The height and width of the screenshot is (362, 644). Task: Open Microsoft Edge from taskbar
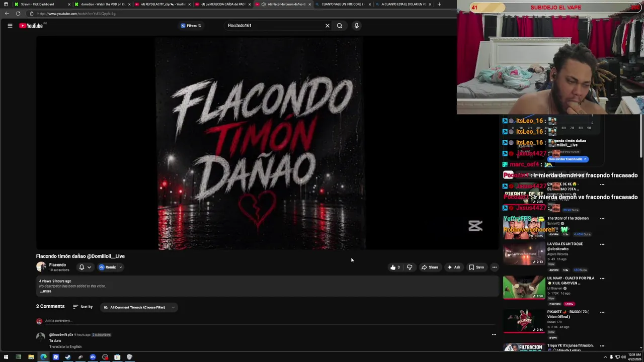pyautogui.click(x=43, y=357)
